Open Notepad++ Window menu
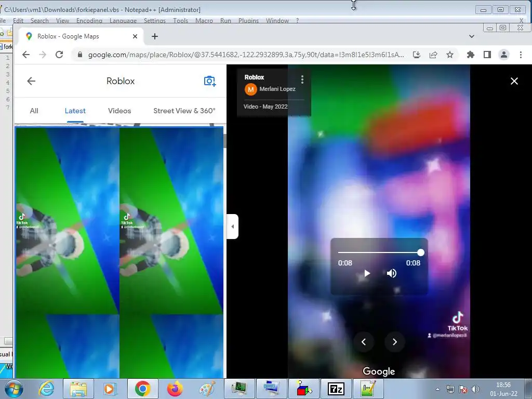The width and height of the screenshot is (532, 399). 277,21
